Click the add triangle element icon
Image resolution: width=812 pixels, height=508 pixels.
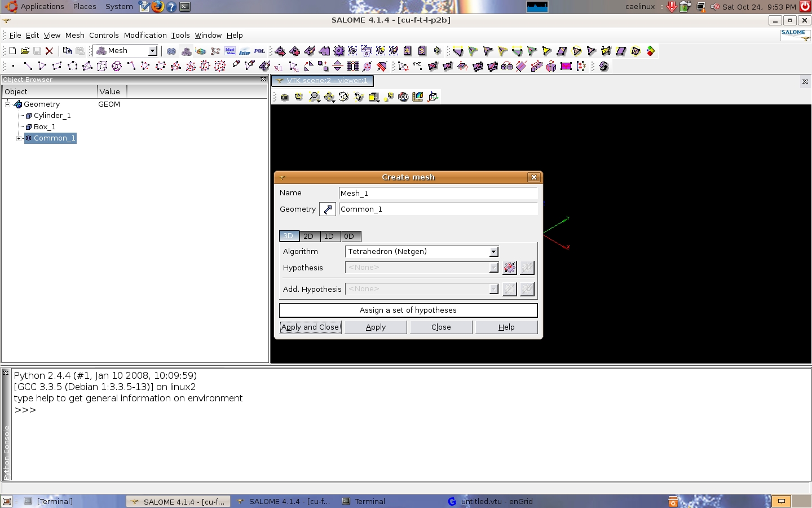42,66
